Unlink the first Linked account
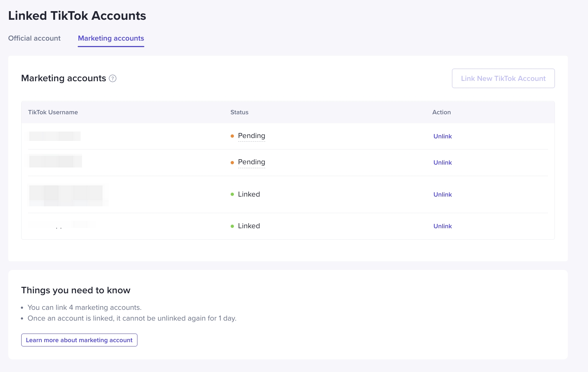588x372 pixels. (442, 194)
